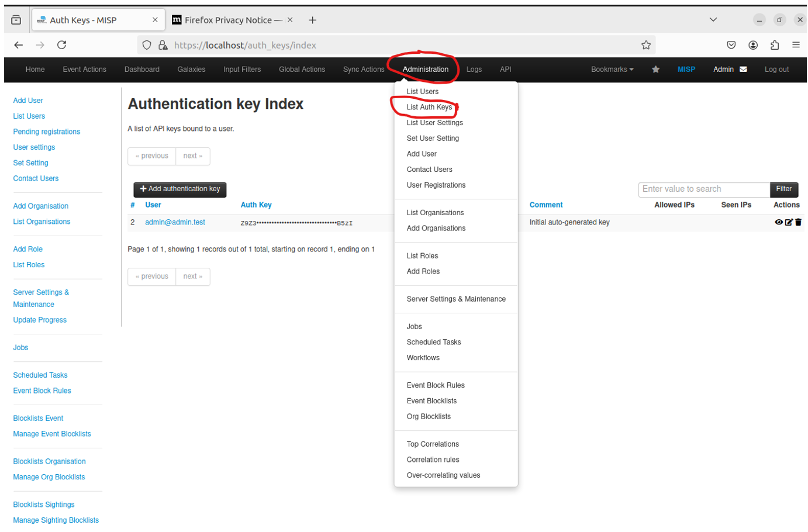Edit the admin@admin.test auth key
Viewport: 808px width, 532px height.
coord(789,222)
